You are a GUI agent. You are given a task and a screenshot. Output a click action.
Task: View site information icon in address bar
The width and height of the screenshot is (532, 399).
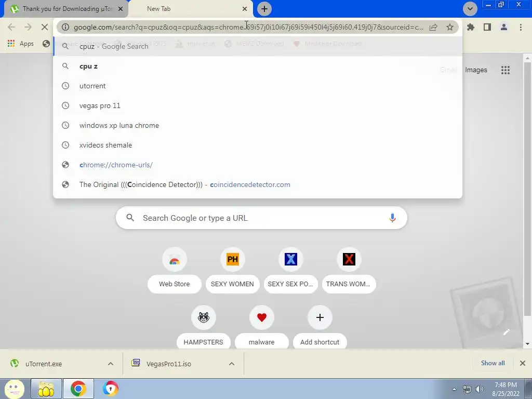pos(65,27)
